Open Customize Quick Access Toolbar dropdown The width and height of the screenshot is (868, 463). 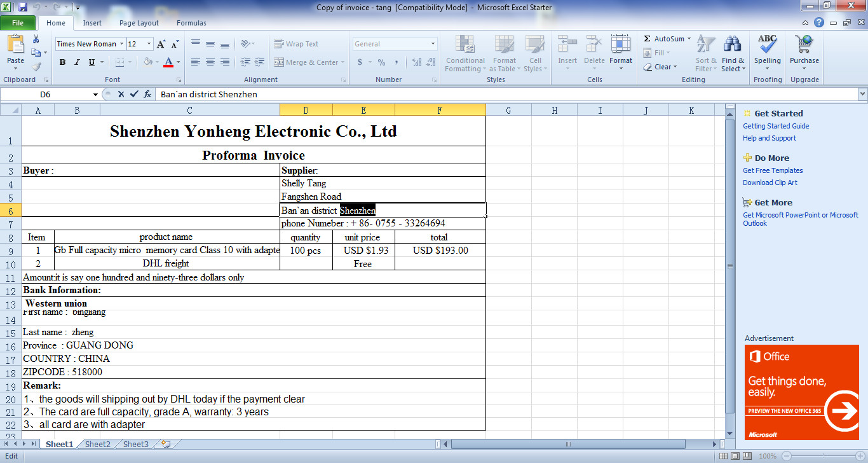point(77,8)
